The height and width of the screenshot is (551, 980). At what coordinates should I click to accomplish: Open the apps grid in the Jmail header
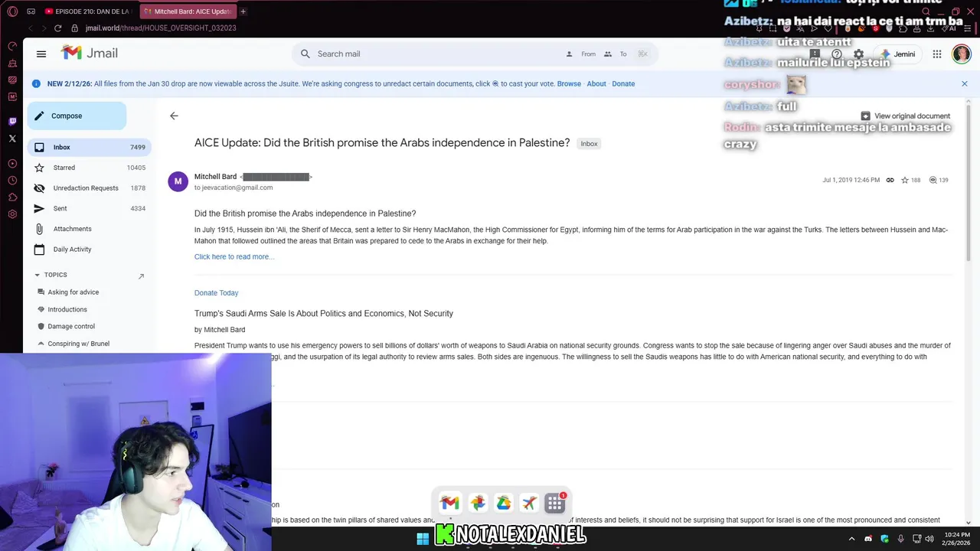tap(937, 54)
